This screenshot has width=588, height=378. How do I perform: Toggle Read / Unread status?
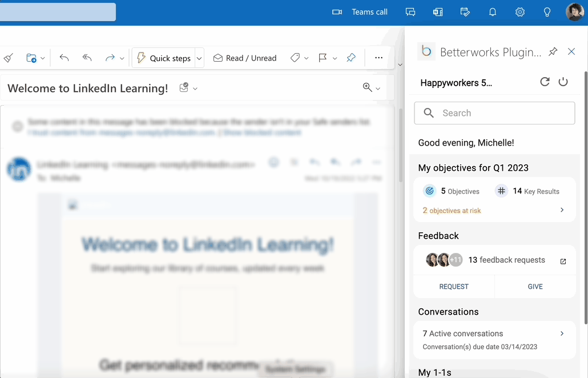coord(245,58)
